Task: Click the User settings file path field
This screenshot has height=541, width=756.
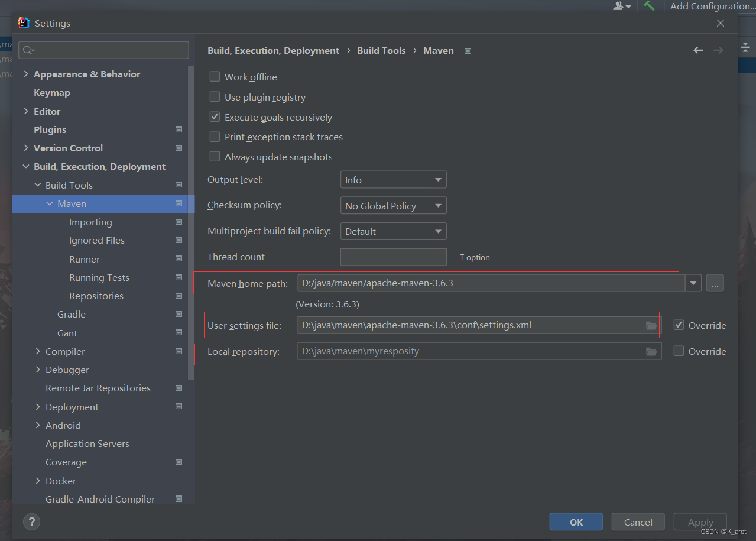Action: (x=478, y=325)
